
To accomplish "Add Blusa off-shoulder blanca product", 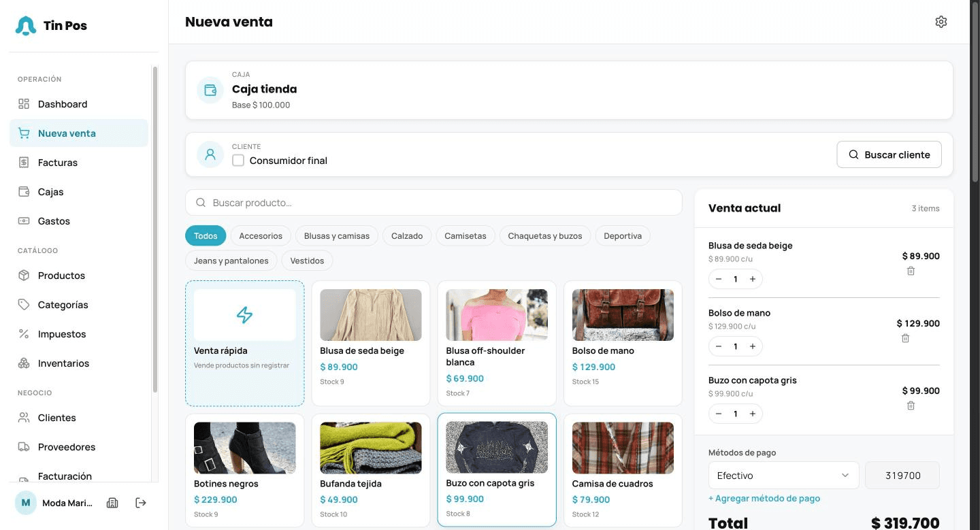I will (497, 344).
